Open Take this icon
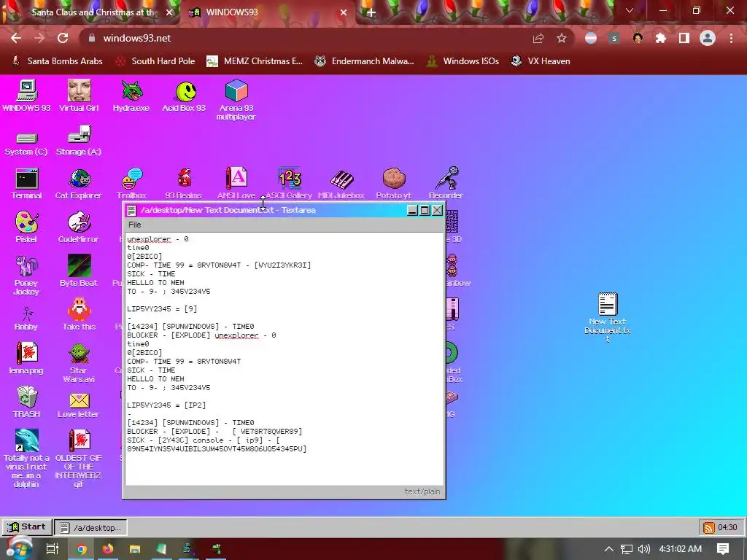This screenshot has height=560, width=747. 79,314
